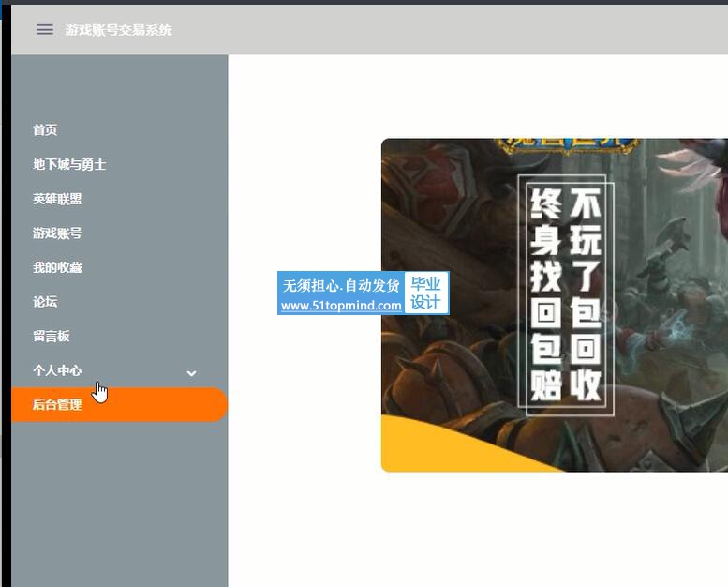This screenshot has height=587, width=728.
Task: Select the 个人中心 menu entry
Action: (x=57, y=370)
